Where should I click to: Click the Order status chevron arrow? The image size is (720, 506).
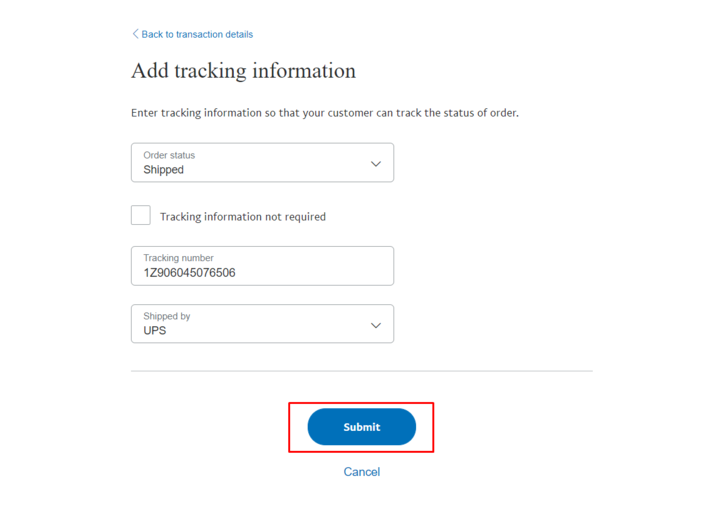point(376,164)
